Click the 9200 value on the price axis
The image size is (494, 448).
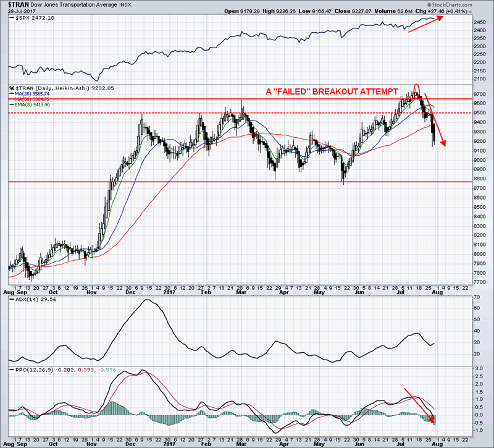480,142
